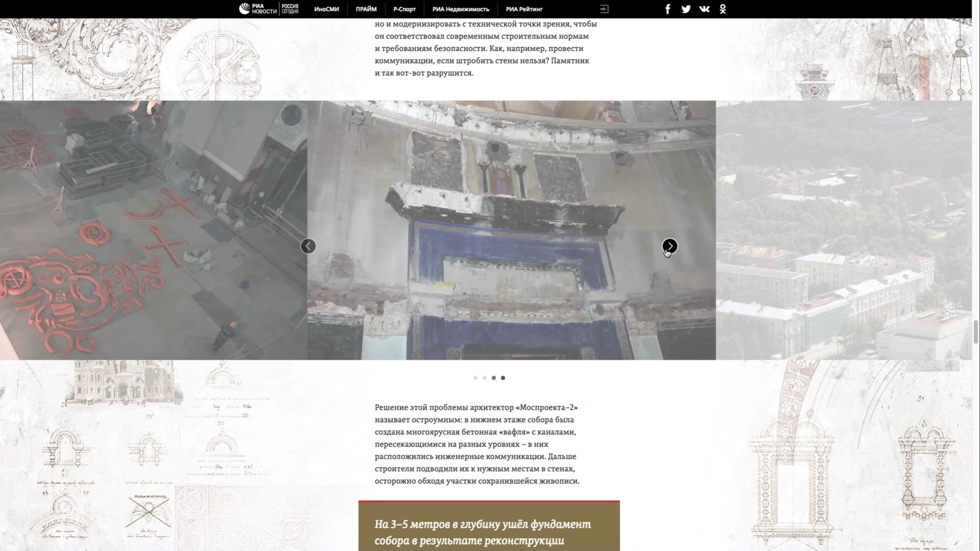Viewport: 980px width, 551px height.
Task: Open РИА Недвижимость in the top bar
Action: coord(461,9)
